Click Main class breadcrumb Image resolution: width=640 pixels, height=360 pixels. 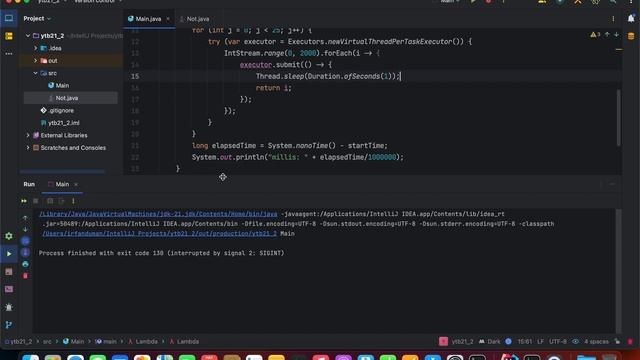click(x=73, y=342)
